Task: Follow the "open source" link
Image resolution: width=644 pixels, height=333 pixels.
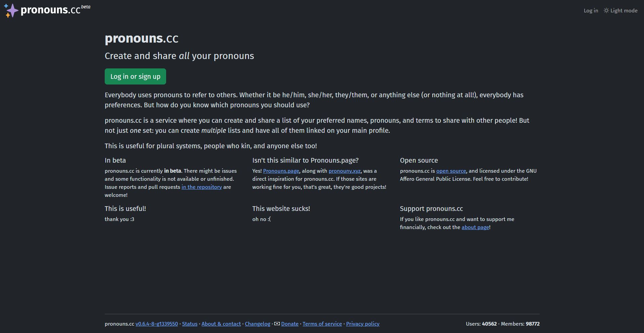Action: [x=451, y=171]
